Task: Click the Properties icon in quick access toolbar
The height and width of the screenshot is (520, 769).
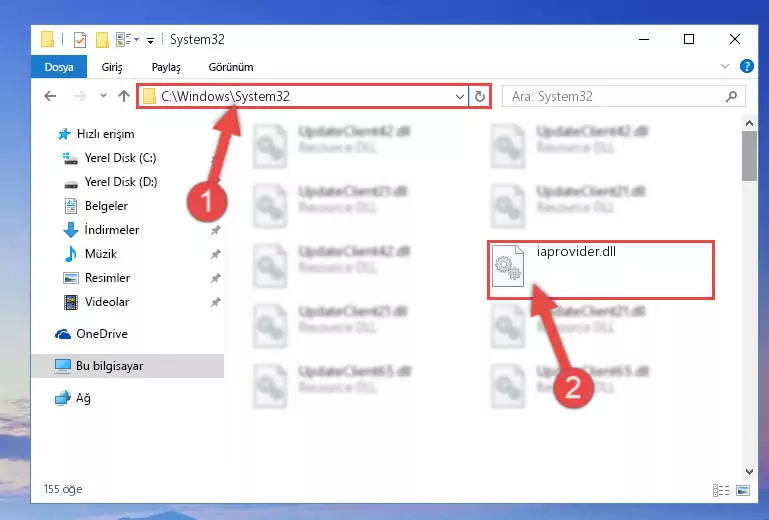Action: pos(79,39)
